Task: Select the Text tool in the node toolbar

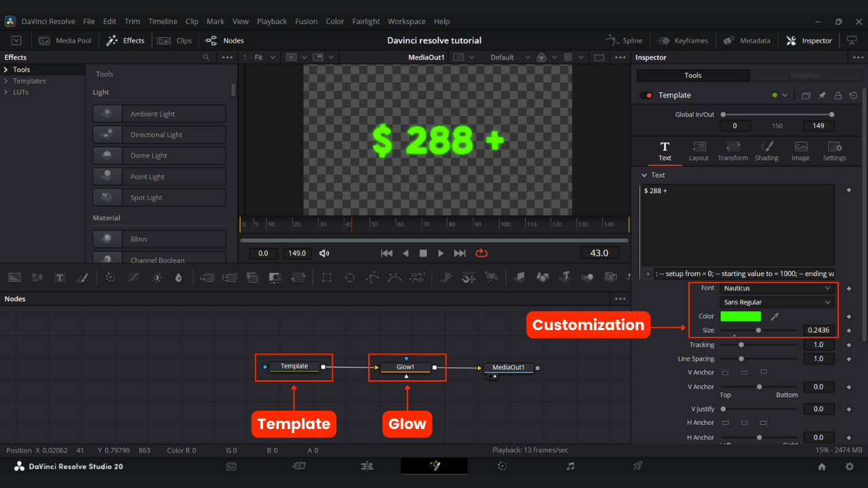Action: coord(60,277)
